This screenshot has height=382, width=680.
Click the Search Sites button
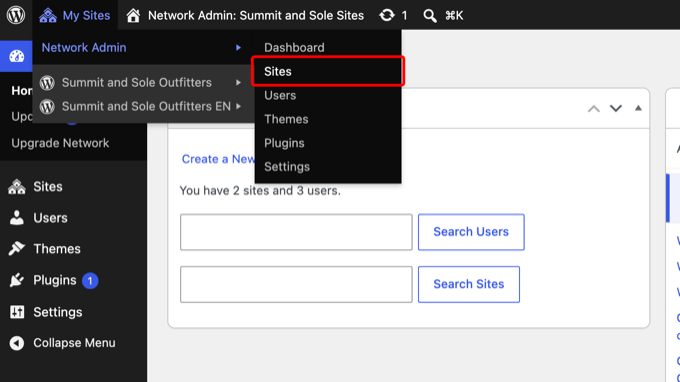(x=469, y=284)
